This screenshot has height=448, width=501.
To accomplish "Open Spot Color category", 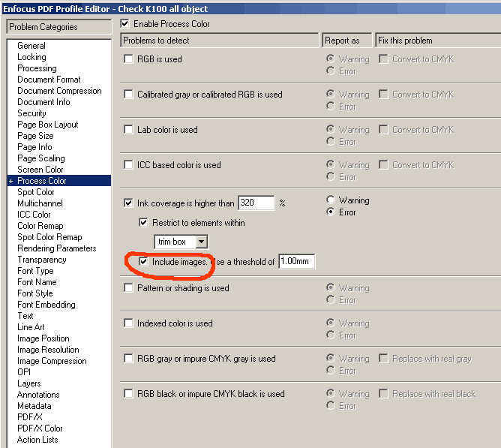I will pos(36,192).
